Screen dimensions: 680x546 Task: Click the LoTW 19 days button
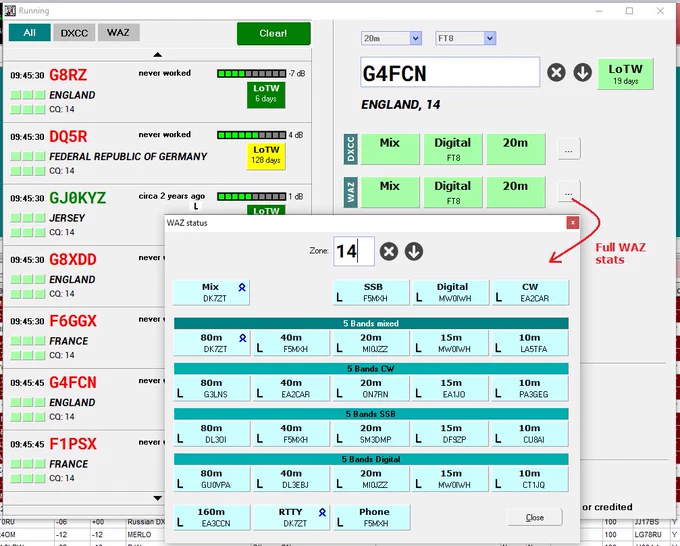coord(625,74)
